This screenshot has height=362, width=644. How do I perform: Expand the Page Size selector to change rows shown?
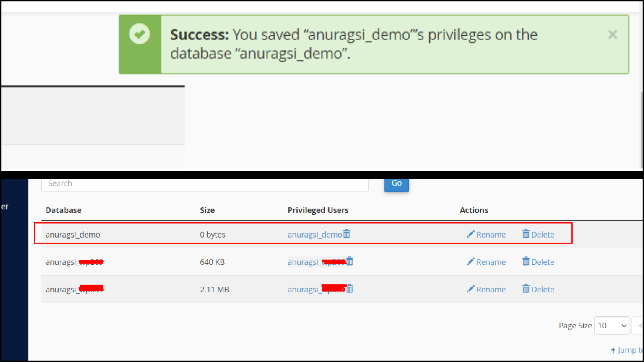point(611,326)
